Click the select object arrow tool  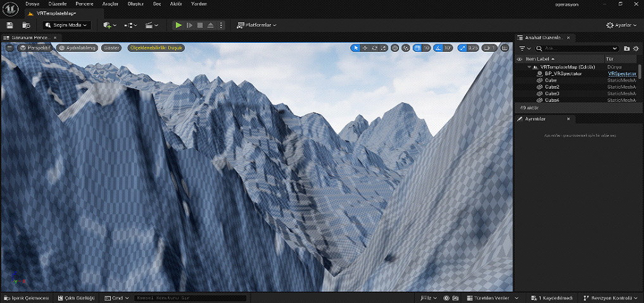point(356,48)
